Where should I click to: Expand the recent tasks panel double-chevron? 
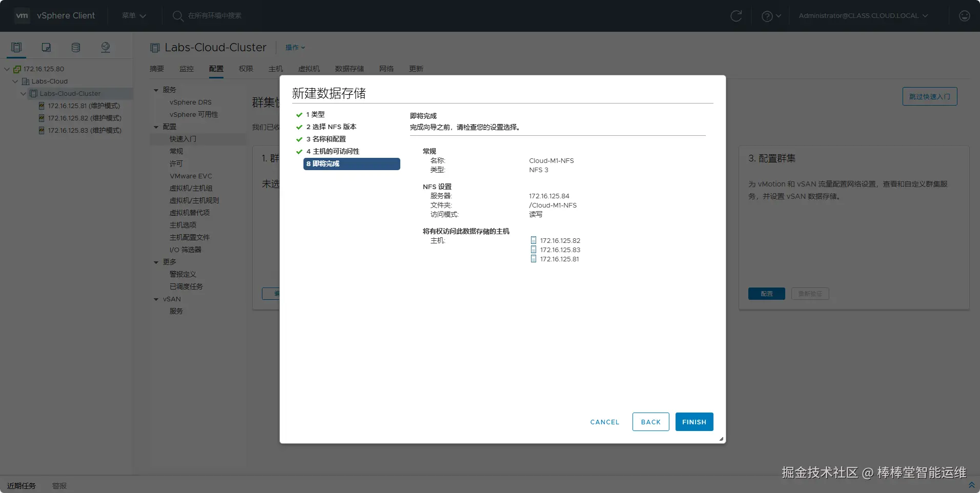pyautogui.click(x=971, y=485)
